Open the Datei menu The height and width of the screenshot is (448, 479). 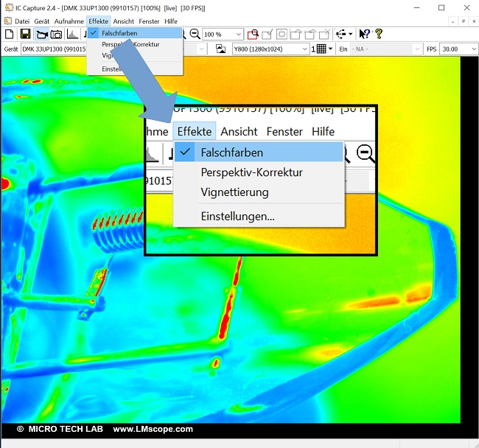(x=22, y=21)
